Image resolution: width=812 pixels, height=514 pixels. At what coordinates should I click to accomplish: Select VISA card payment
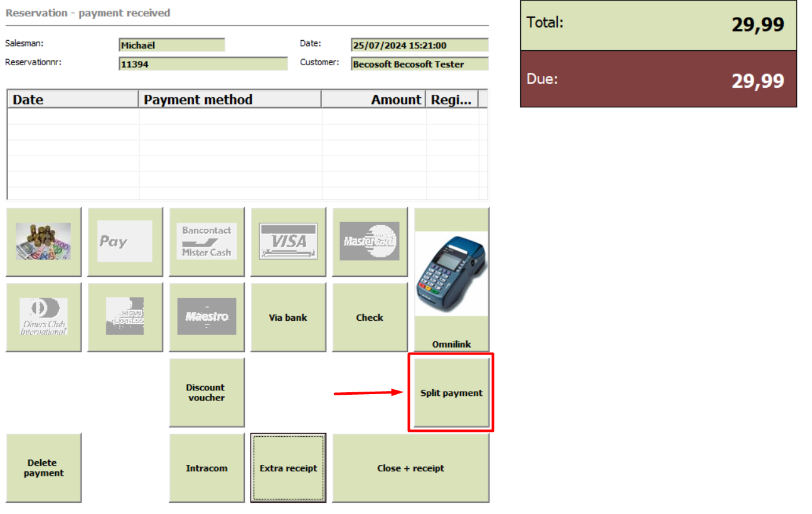click(x=289, y=242)
